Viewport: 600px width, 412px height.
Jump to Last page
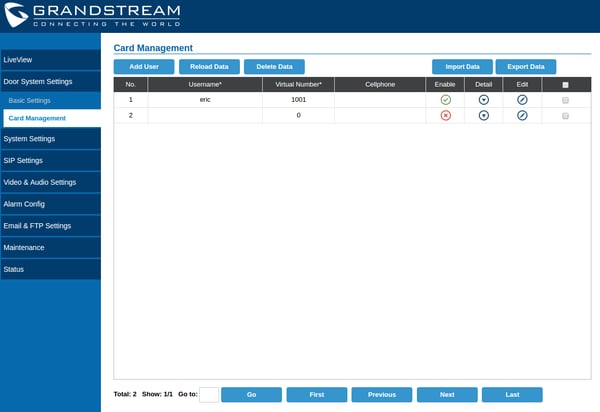tap(512, 395)
